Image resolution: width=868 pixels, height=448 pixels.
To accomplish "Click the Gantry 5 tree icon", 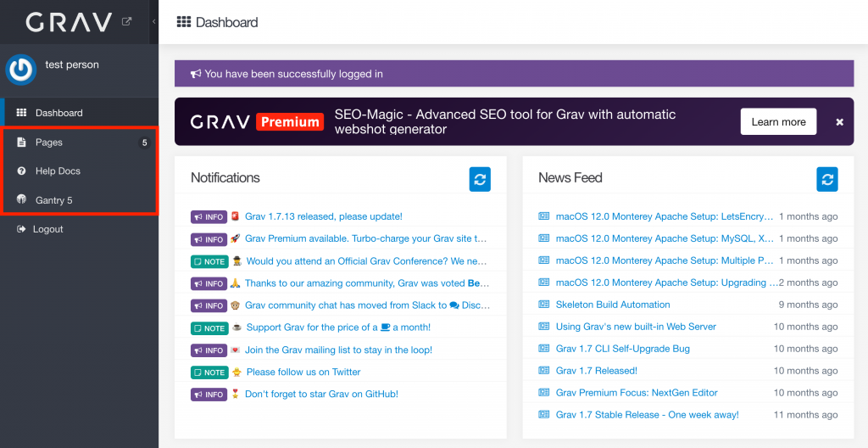I will (21, 199).
